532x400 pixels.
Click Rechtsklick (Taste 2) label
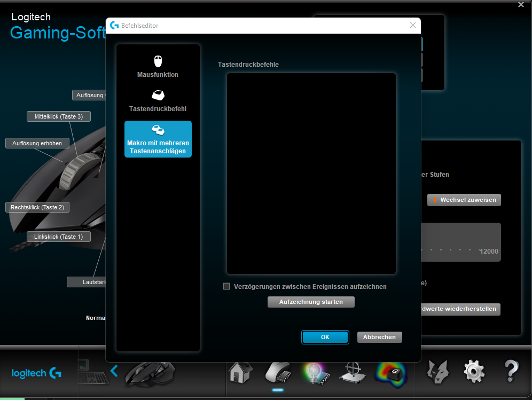[x=37, y=207]
